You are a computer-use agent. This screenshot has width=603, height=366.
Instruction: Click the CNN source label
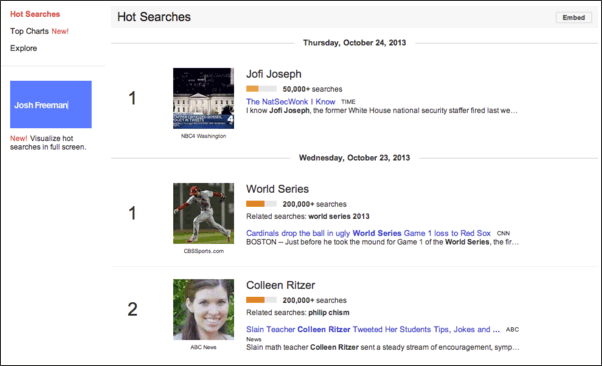(x=503, y=233)
